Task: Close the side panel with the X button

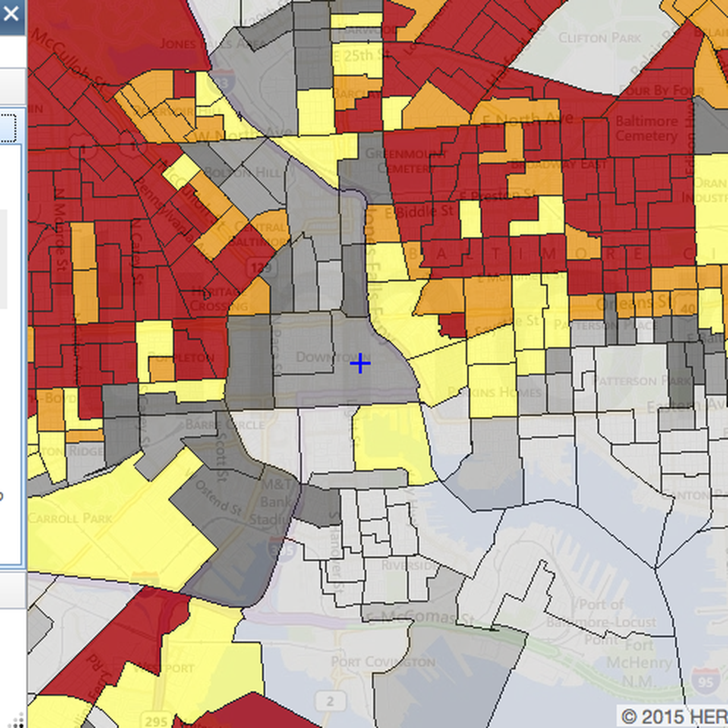Action: (11, 14)
